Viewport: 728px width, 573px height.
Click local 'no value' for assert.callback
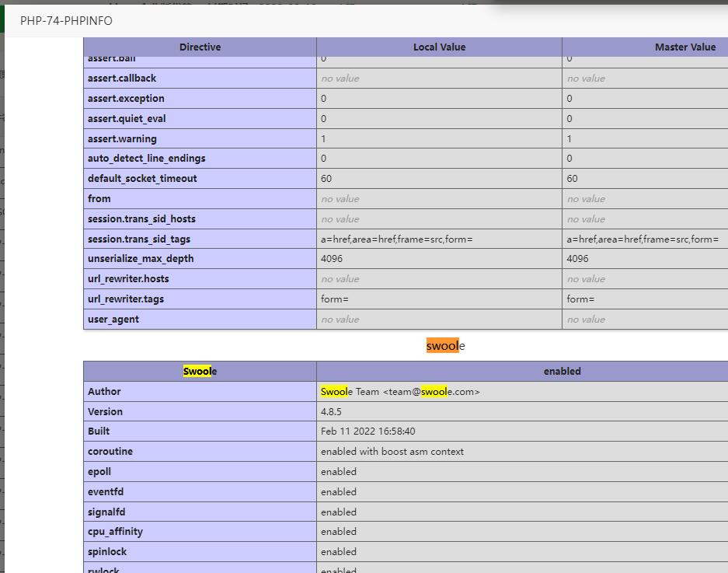[x=340, y=79]
